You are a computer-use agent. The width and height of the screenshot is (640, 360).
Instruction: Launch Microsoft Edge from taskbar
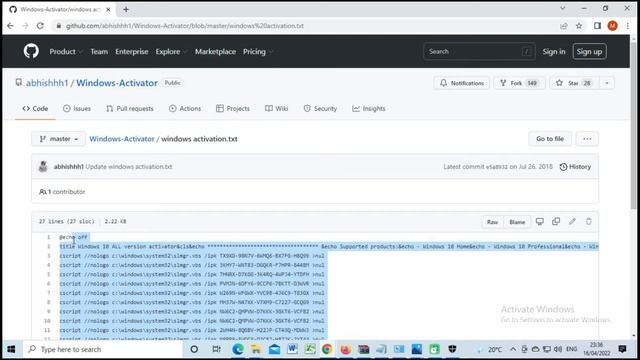238,349
